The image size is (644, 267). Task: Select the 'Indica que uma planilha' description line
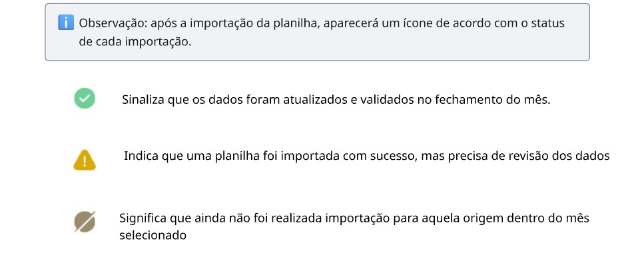367,156
